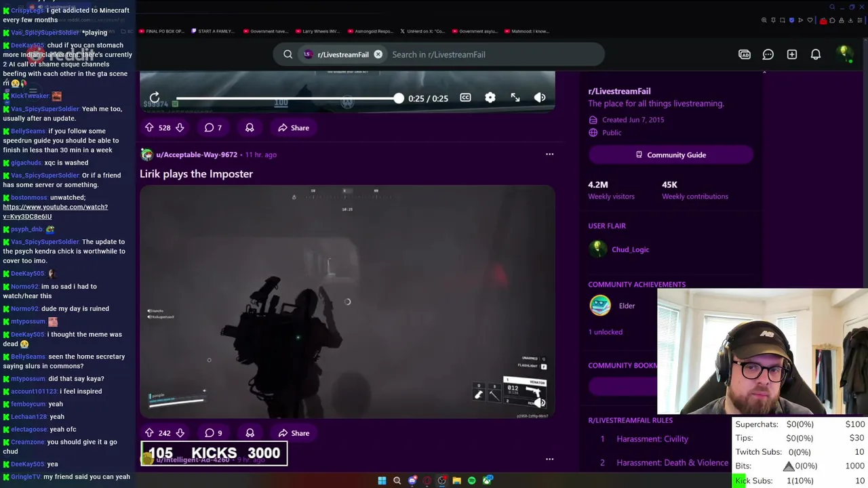The height and width of the screenshot is (488, 868).
Task: Give an award to the 528-point post
Action: tap(250, 127)
